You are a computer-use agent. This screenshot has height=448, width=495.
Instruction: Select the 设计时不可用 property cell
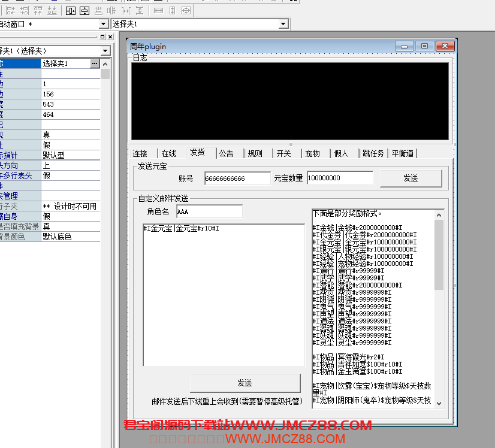[x=71, y=207]
